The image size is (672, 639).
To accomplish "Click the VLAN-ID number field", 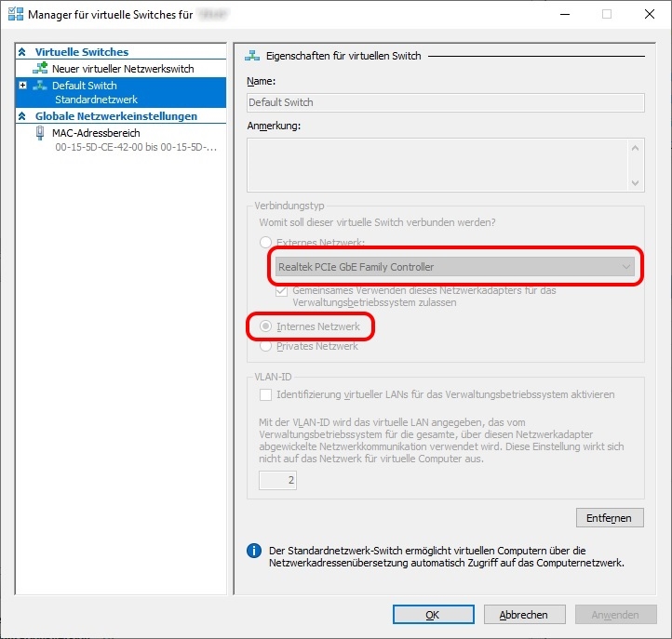I will (x=277, y=480).
